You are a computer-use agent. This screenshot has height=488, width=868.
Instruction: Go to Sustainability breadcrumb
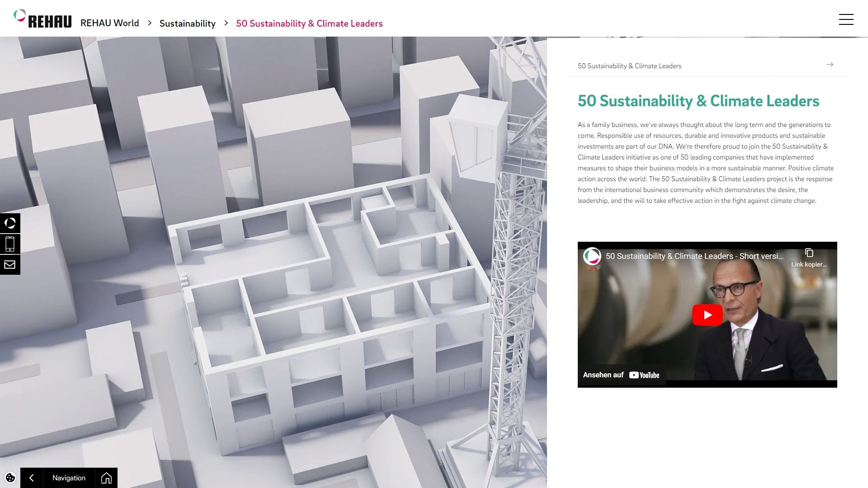(187, 23)
